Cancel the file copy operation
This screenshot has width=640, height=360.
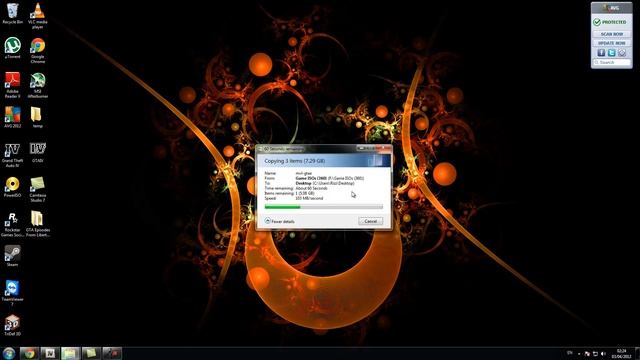(370, 221)
